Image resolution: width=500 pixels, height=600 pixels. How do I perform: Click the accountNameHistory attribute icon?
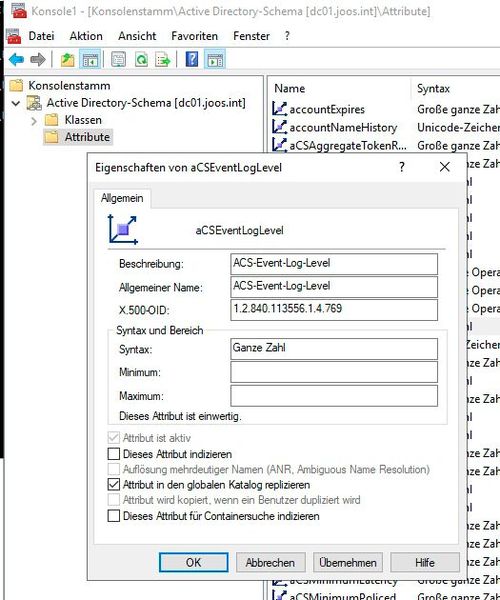pos(280,127)
